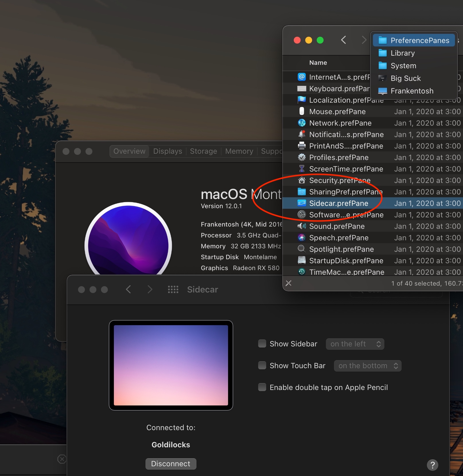This screenshot has width=463, height=476.
Task: Switch to Overview tab in About This Mac
Action: point(129,151)
